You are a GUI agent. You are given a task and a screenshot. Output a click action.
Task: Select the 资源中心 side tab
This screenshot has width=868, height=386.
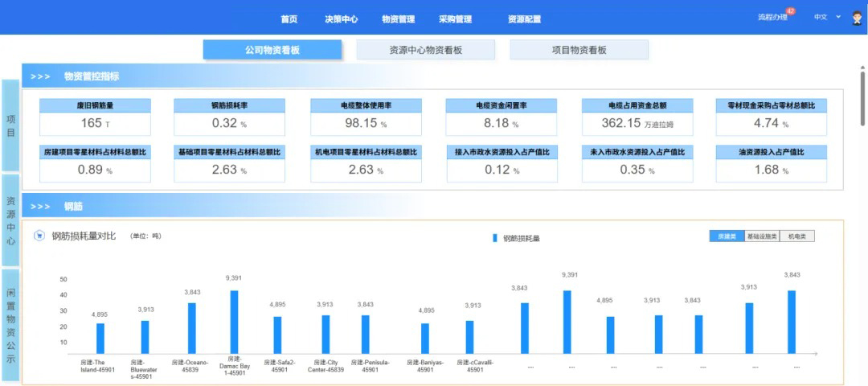click(x=10, y=220)
